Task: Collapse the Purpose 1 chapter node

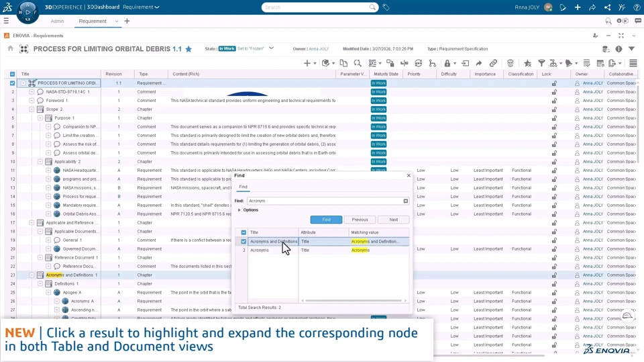Action: 40,118
